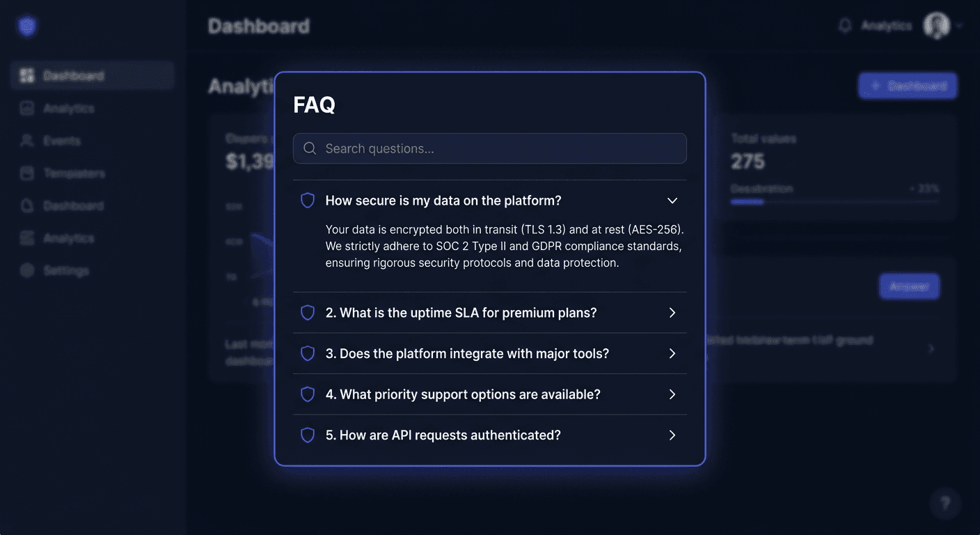Open the Templaters sidebar icon
The height and width of the screenshot is (535, 980).
tap(26, 173)
